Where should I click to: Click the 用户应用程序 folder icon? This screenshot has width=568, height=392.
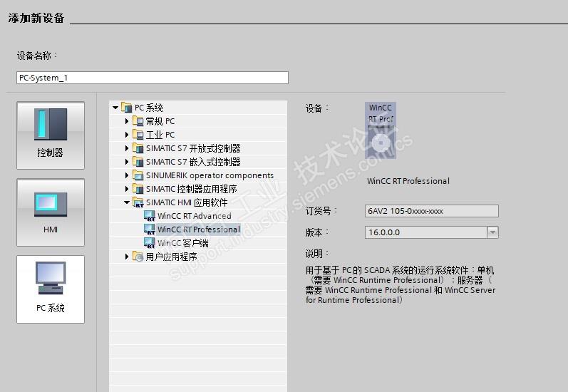pos(138,257)
